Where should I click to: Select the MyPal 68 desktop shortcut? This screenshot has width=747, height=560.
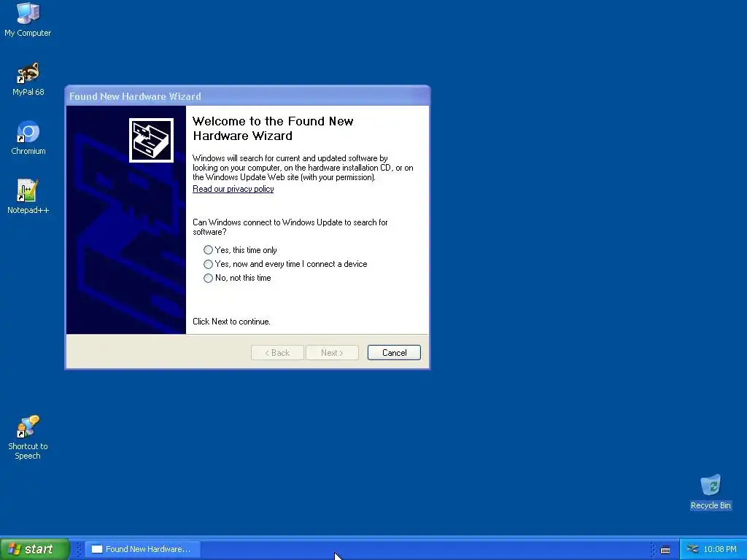point(28,79)
